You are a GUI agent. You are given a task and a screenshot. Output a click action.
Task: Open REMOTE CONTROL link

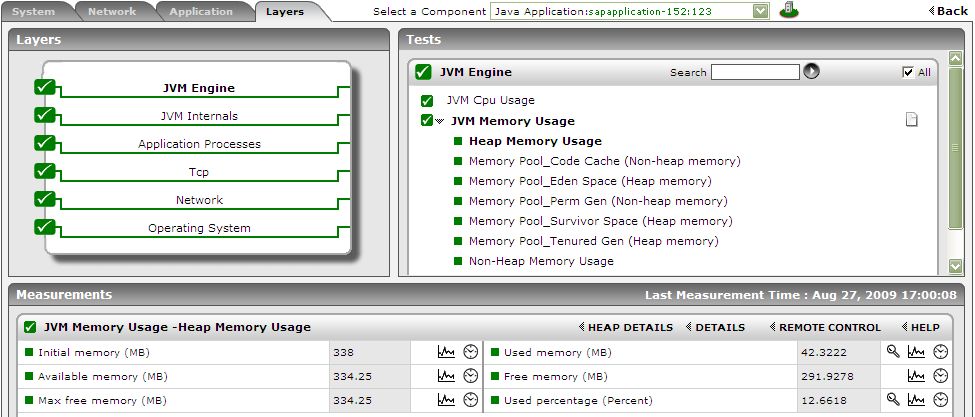point(825,328)
